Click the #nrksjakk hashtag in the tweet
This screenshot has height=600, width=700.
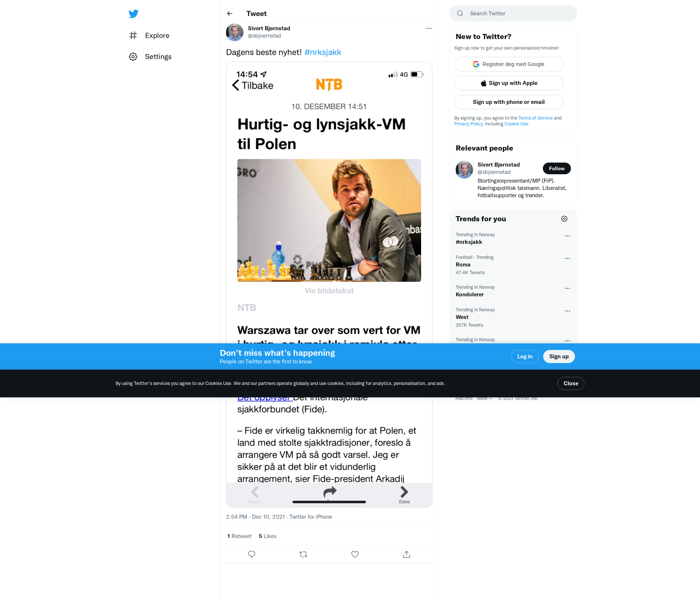click(323, 52)
